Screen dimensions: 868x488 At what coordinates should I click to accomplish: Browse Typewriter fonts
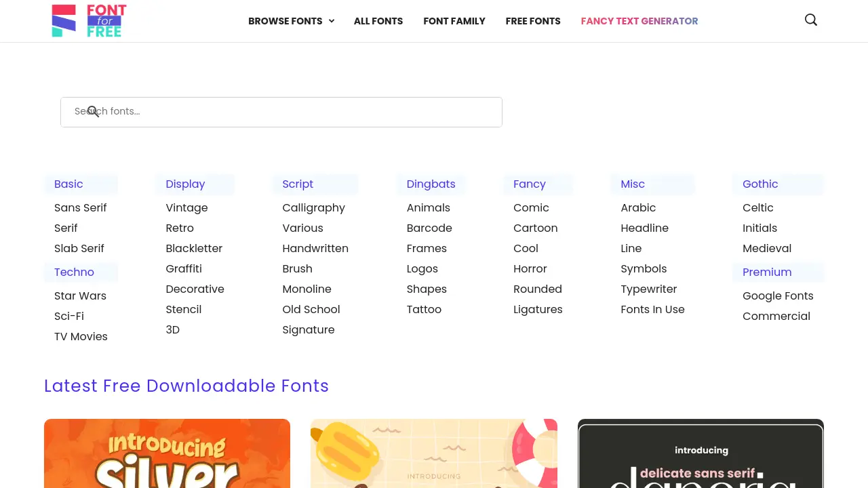pos(649,289)
